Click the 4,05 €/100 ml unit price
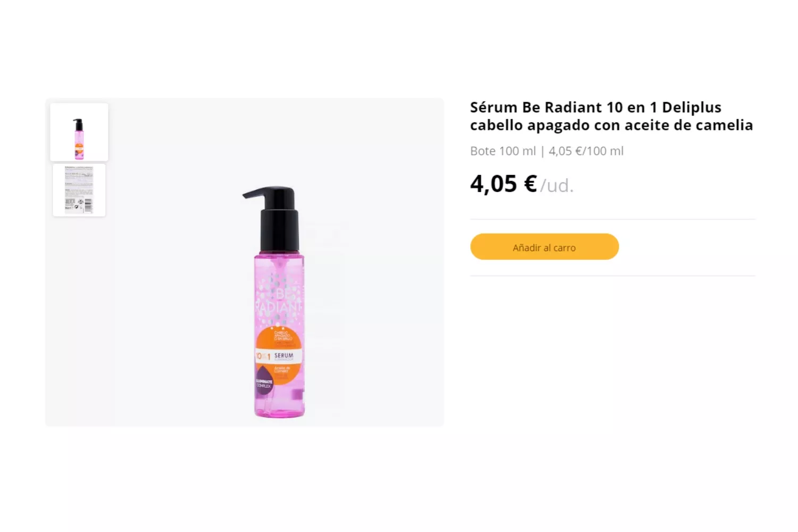This screenshot has height=532, width=798. pyautogui.click(x=586, y=151)
